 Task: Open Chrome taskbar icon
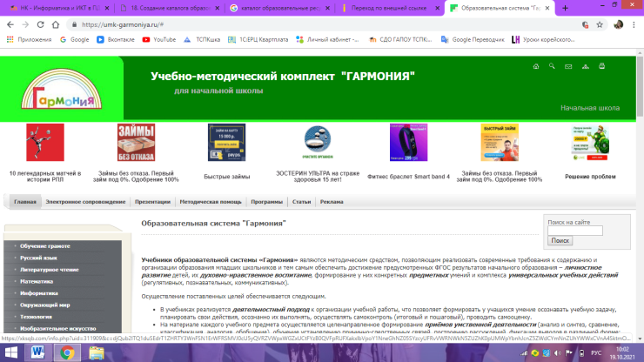67,352
